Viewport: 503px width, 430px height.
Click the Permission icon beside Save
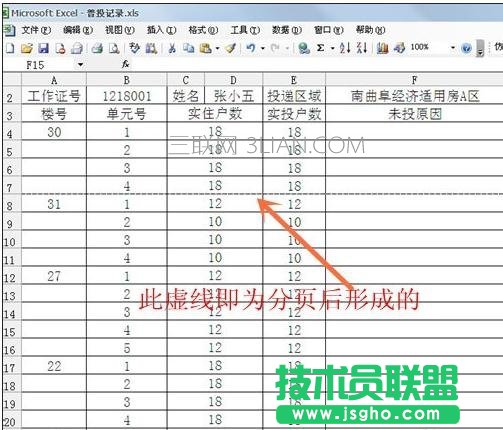(60, 49)
